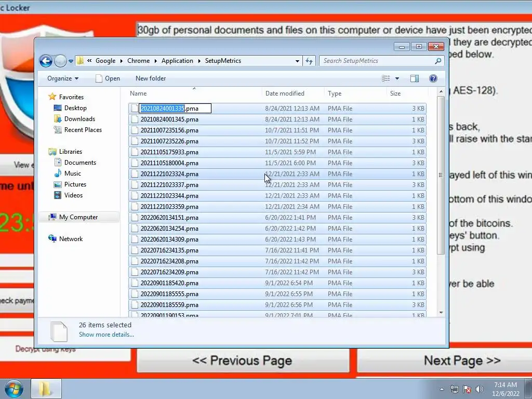Sort by Date modified column
The image size is (532, 399).
point(293,94)
